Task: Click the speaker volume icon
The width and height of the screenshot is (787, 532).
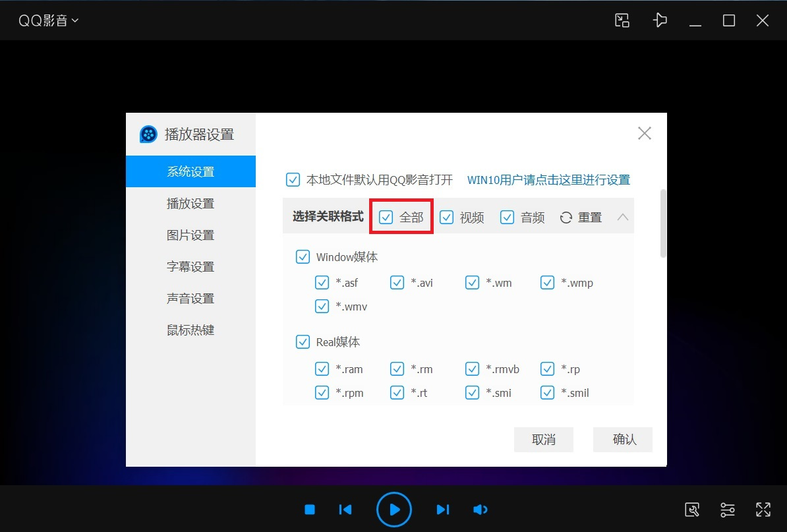Action: pos(480,509)
